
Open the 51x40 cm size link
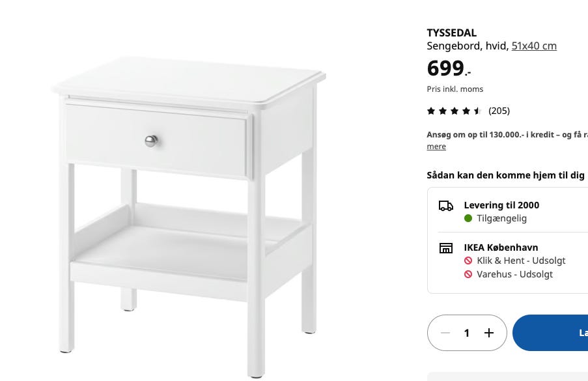(x=534, y=46)
